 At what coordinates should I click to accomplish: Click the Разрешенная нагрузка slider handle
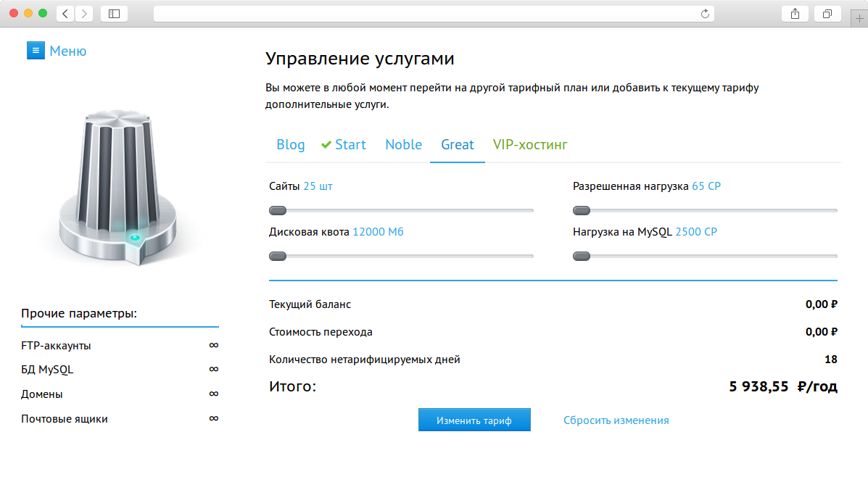pyautogui.click(x=582, y=211)
